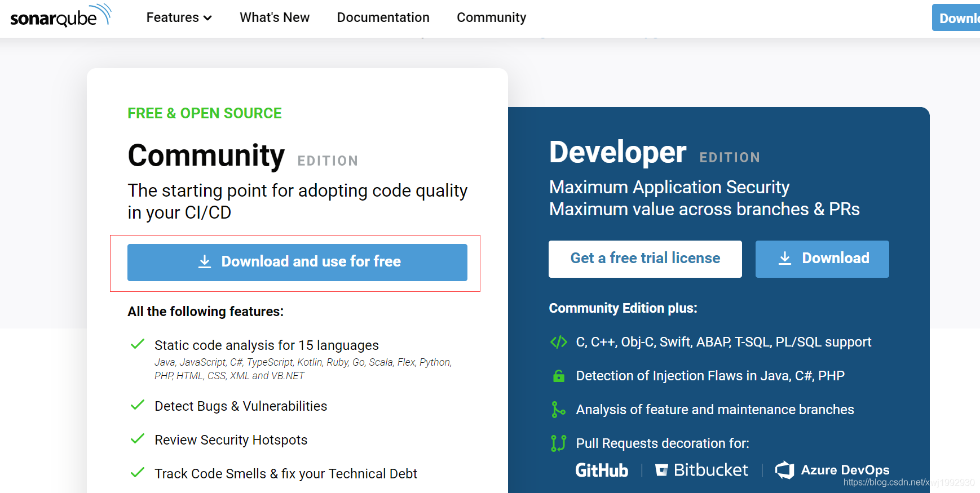980x493 pixels.
Task: Click 'All the following features:' heading
Action: [x=206, y=312]
